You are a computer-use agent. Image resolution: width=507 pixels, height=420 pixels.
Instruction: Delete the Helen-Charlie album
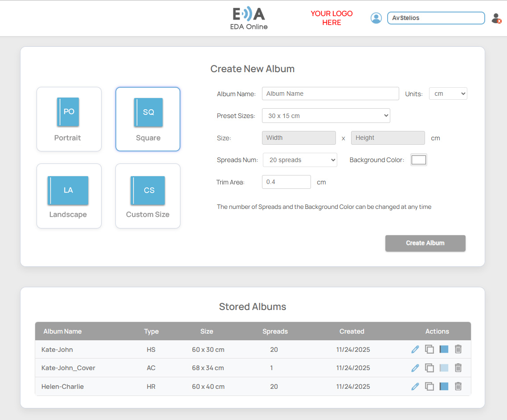[x=458, y=387]
